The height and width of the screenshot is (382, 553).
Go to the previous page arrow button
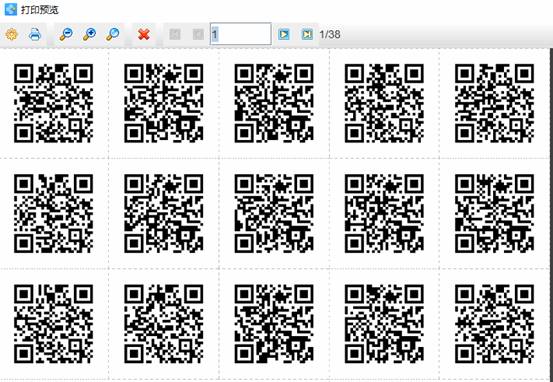198,34
